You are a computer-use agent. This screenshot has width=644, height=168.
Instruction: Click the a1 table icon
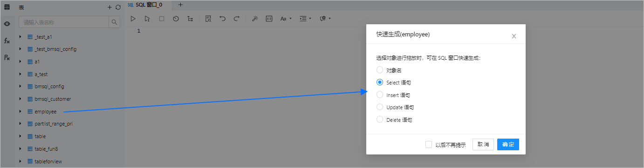30,62
